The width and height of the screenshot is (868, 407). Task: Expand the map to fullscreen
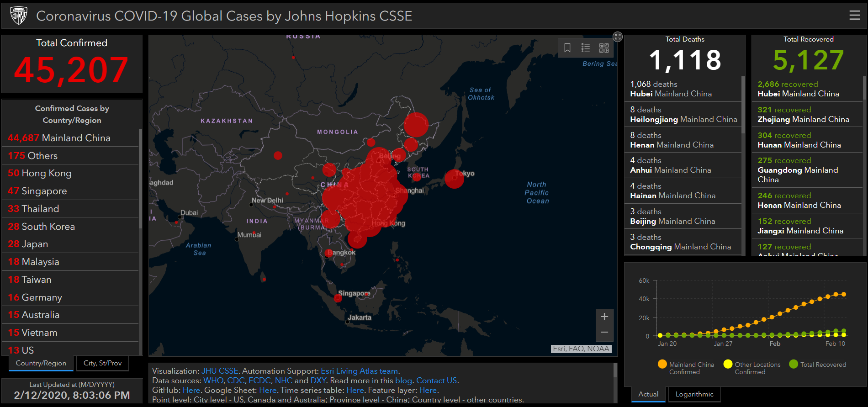click(x=618, y=37)
